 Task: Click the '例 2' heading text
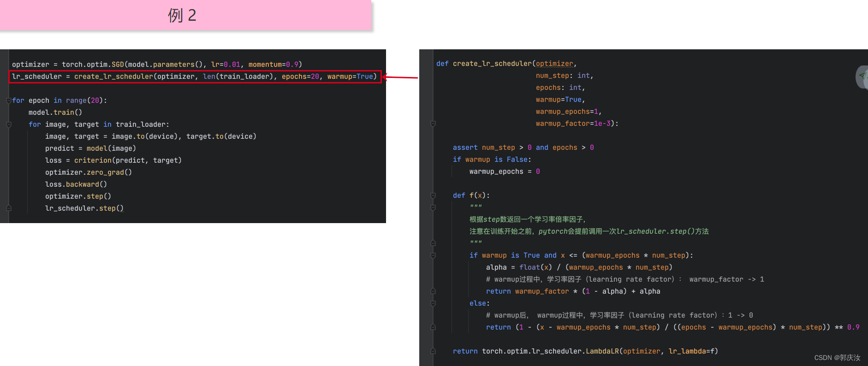click(182, 15)
